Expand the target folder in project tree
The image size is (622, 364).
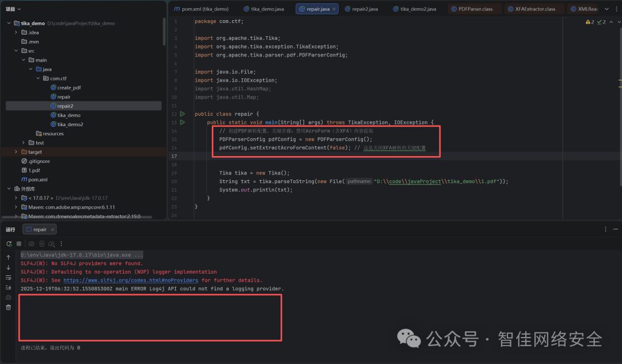(16, 152)
